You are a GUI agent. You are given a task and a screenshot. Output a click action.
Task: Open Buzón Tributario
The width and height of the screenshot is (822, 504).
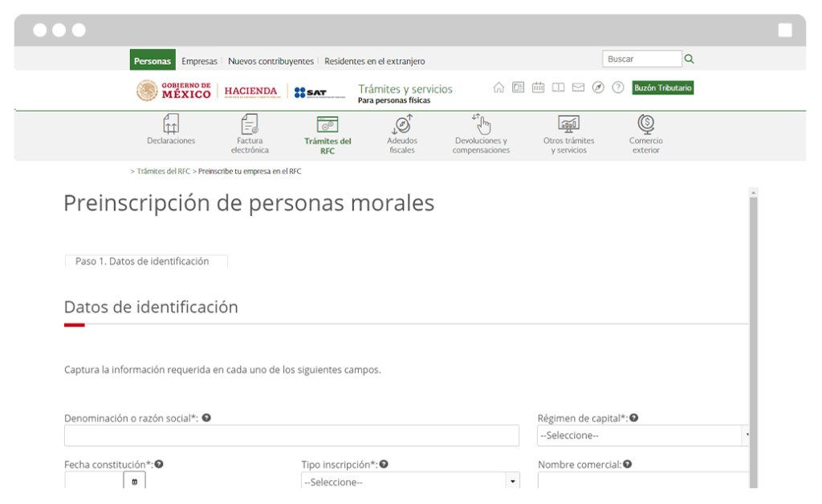click(x=662, y=88)
